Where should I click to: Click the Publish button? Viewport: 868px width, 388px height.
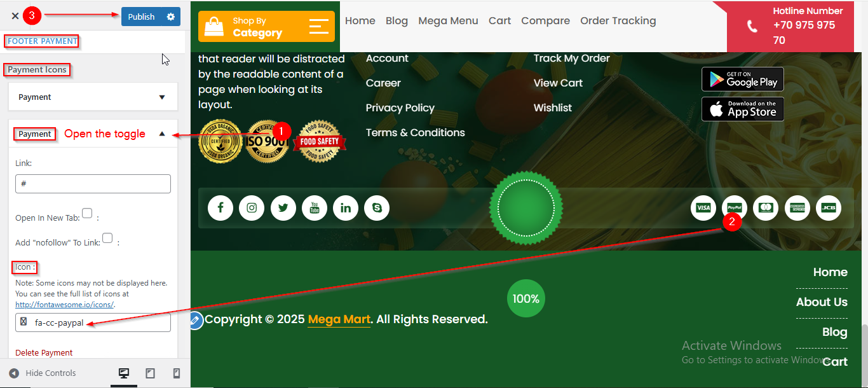141,17
